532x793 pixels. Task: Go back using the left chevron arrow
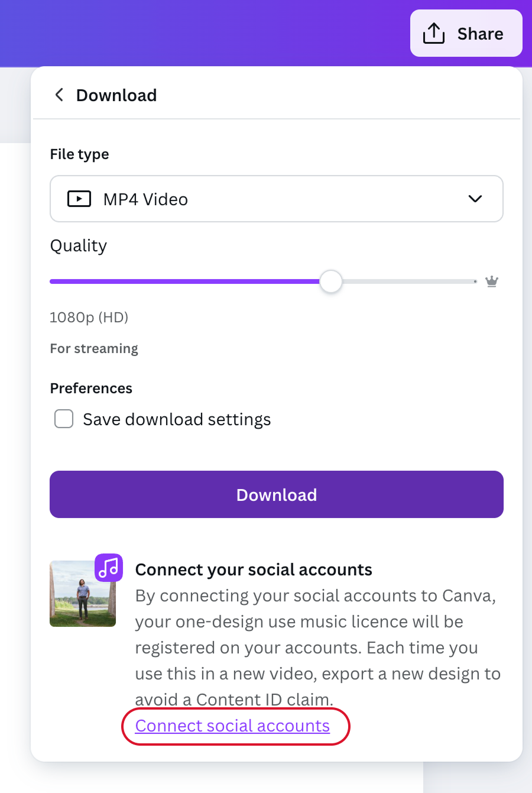tap(59, 95)
